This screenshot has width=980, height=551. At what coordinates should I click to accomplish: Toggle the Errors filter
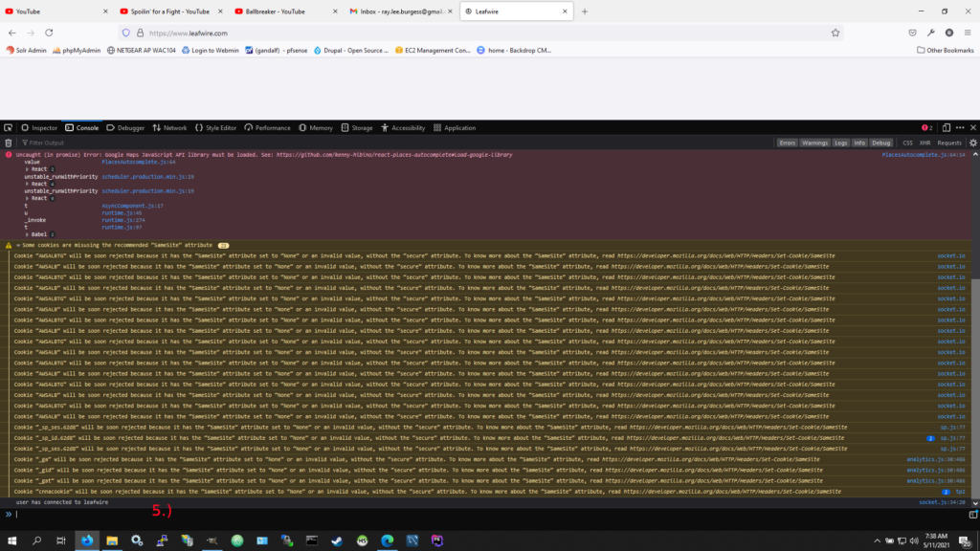click(787, 143)
